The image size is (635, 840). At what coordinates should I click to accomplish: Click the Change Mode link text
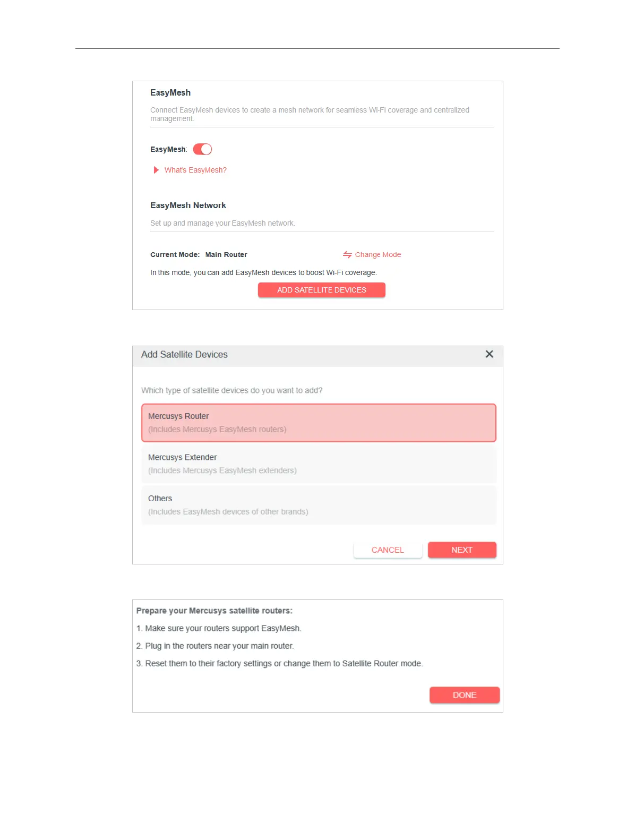pos(378,255)
